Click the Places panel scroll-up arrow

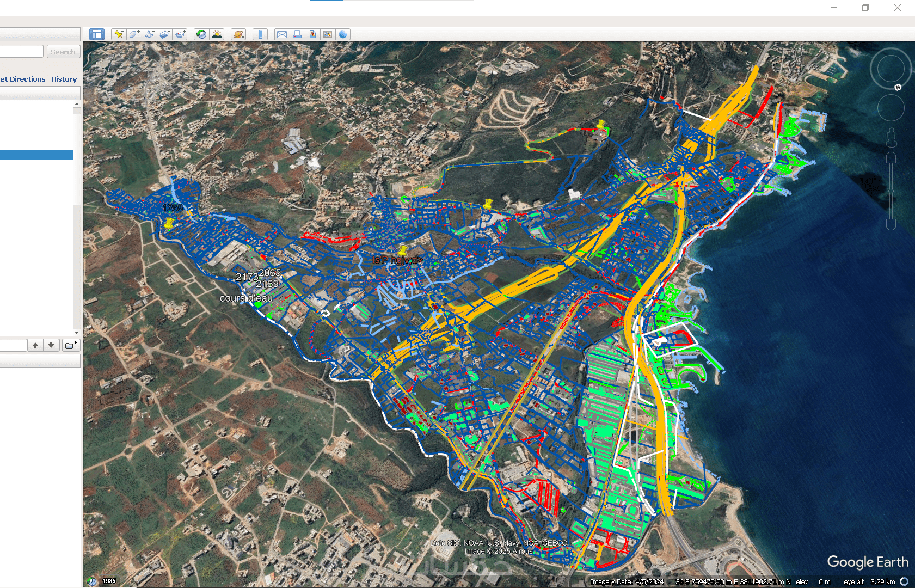coord(77,104)
